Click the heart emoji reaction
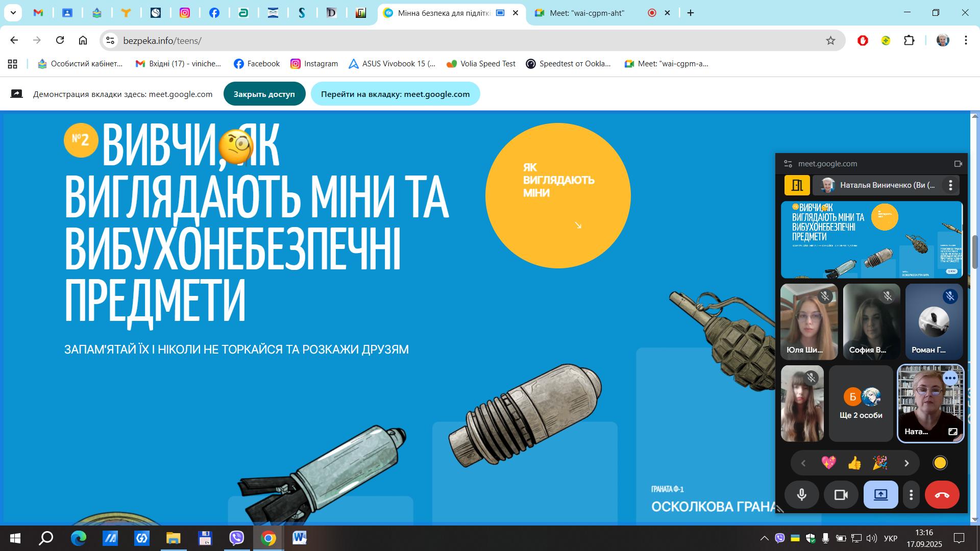This screenshot has width=980, height=551. click(x=828, y=463)
